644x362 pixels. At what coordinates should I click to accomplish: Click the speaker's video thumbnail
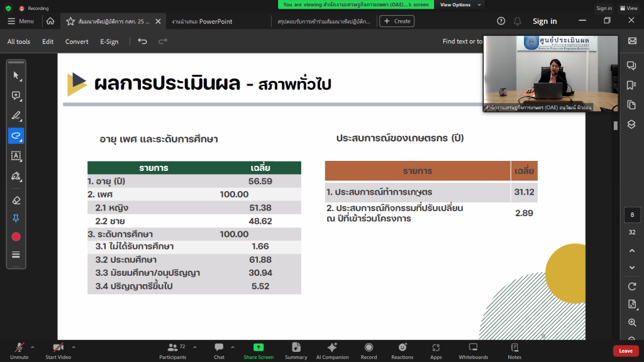tap(550, 74)
